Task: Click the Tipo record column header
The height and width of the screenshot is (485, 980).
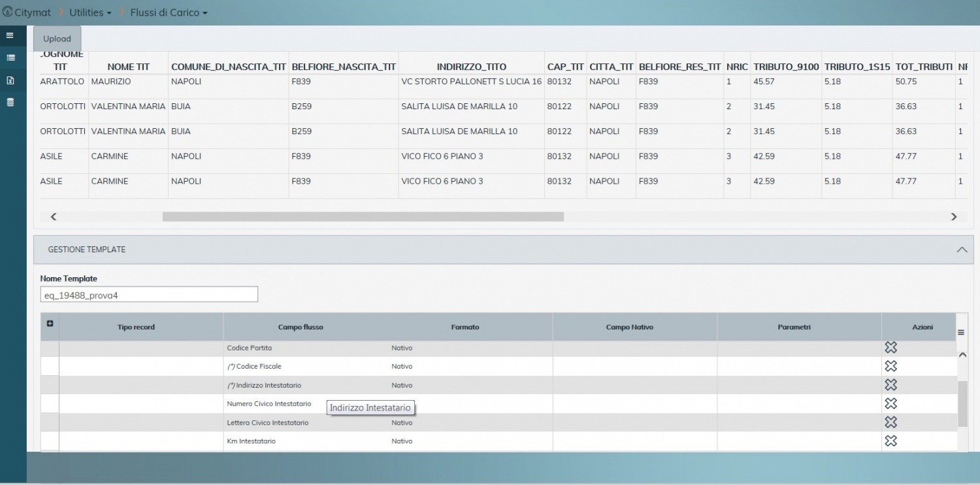Action: 136,327
